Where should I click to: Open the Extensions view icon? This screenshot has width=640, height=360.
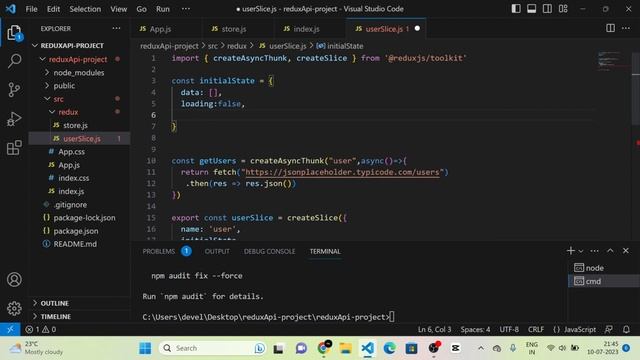[14, 147]
